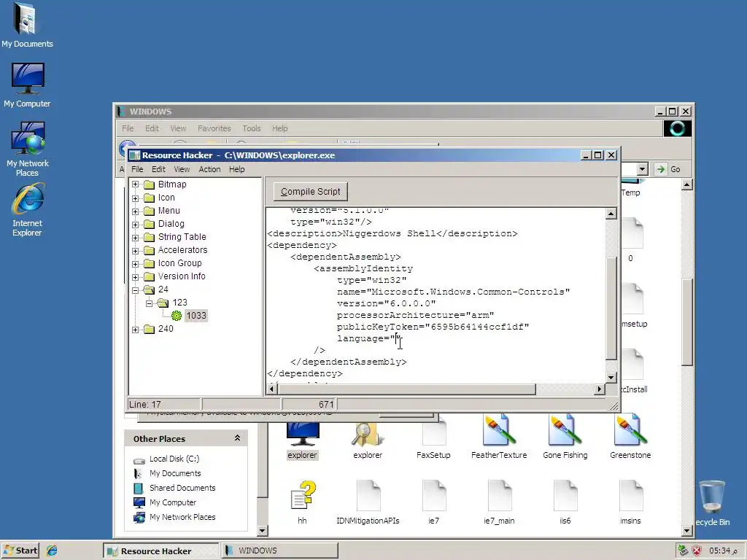Select the green gear resource icon 1033

pos(177,316)
